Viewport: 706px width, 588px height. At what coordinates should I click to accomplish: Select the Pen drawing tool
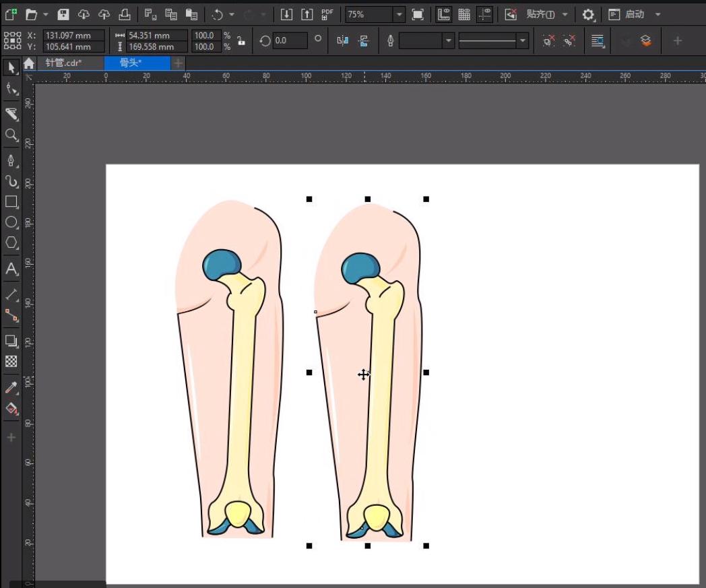tap(11, 160)
